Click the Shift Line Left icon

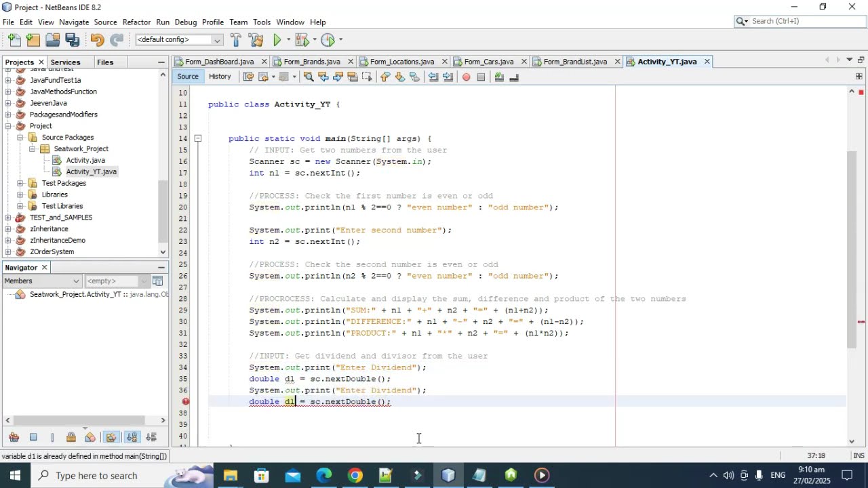(x=433, y=77)
